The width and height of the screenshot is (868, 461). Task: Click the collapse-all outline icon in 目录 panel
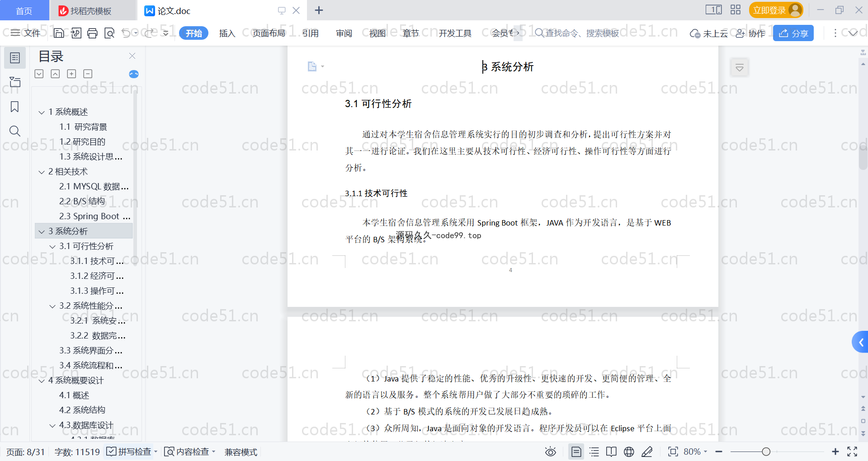(55, 74)
